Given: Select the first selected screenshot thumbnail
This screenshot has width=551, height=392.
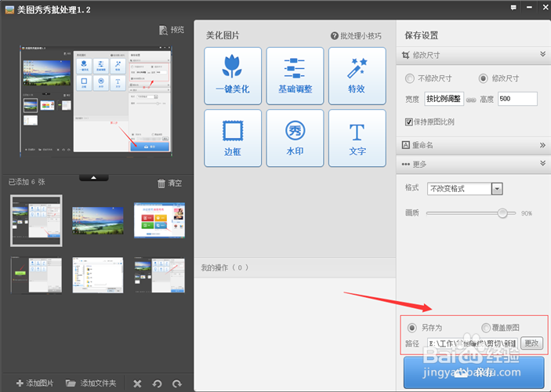Looking at the screenshot, I should point(36,221).
